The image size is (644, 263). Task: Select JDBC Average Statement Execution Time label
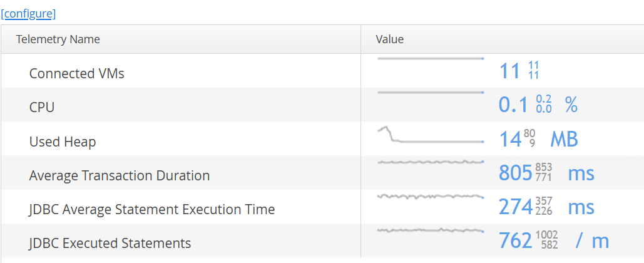(x=152, y=209)
